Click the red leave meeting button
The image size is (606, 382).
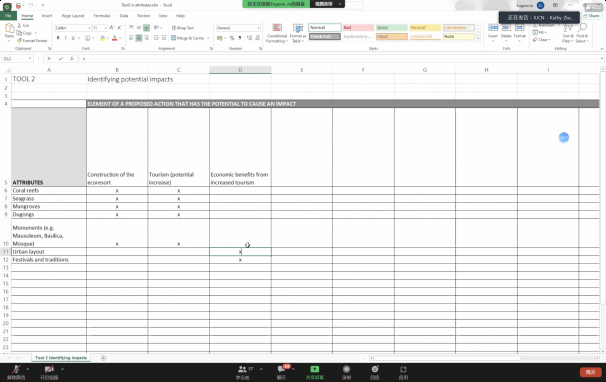[x=591, y=372]
